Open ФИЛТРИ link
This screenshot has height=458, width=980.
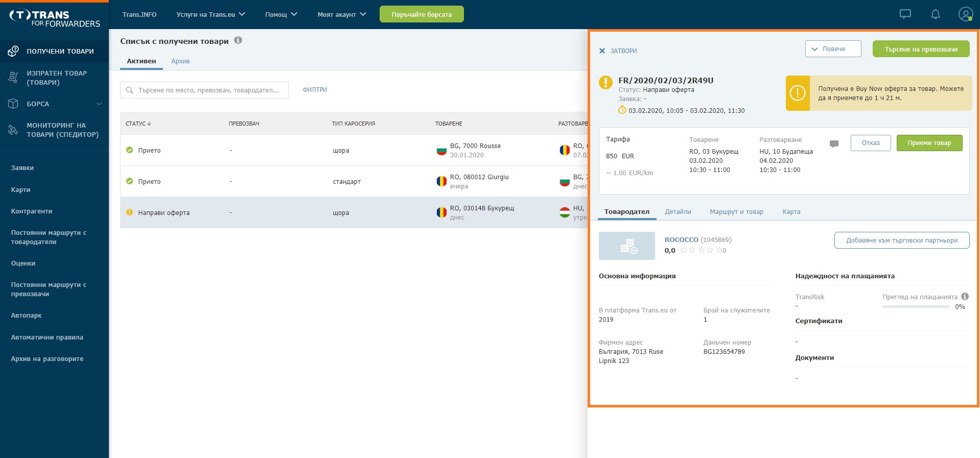click(x=315, y=90)
